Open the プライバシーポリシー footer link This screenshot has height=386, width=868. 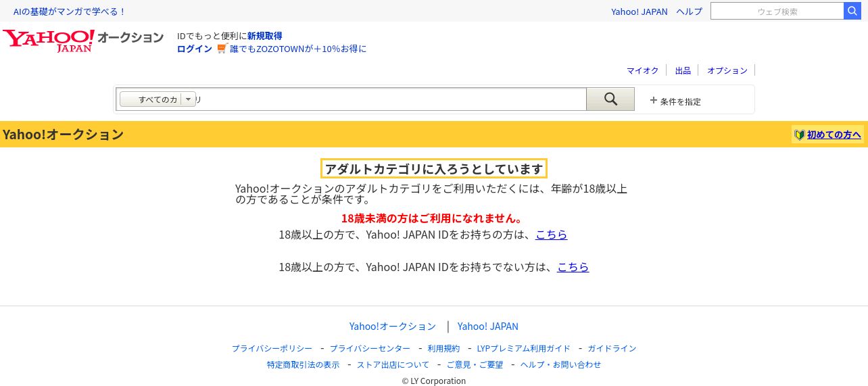(272, 348)
